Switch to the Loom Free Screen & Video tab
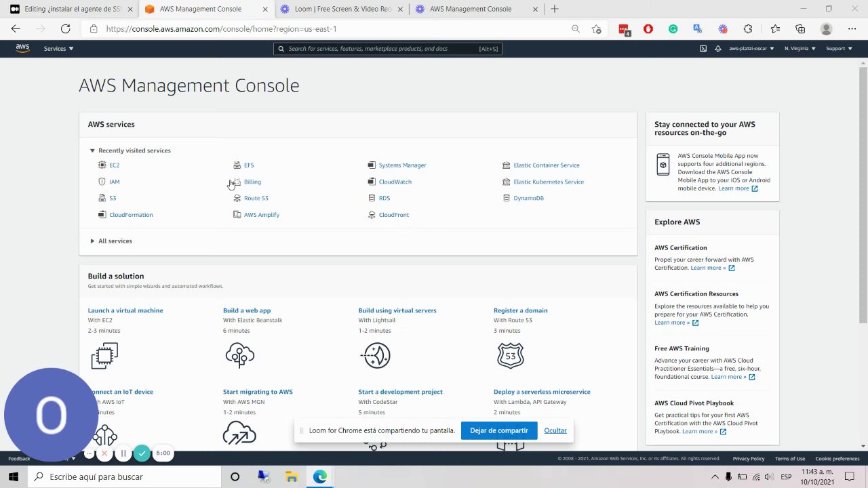 click(x=342, y=9)
